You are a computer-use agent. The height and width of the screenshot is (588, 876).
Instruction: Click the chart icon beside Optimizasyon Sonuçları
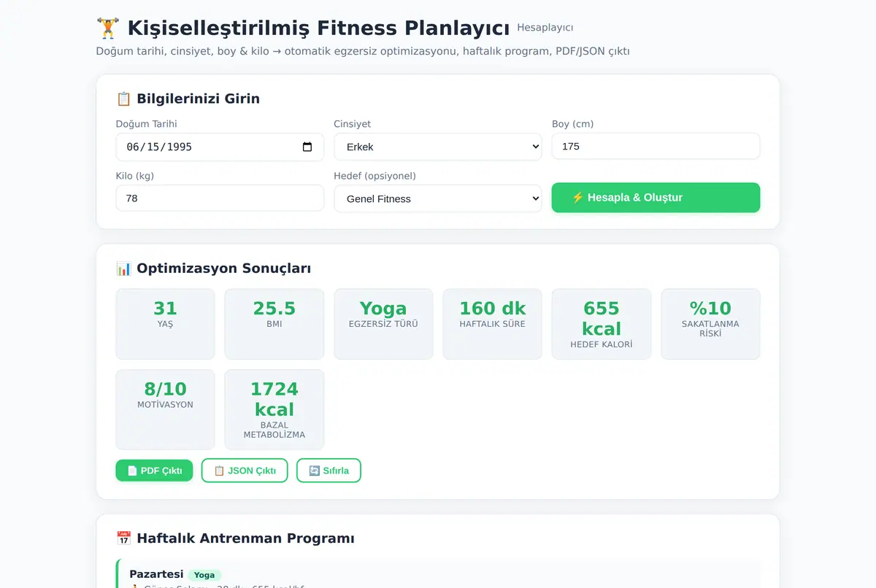click(123, 268)
